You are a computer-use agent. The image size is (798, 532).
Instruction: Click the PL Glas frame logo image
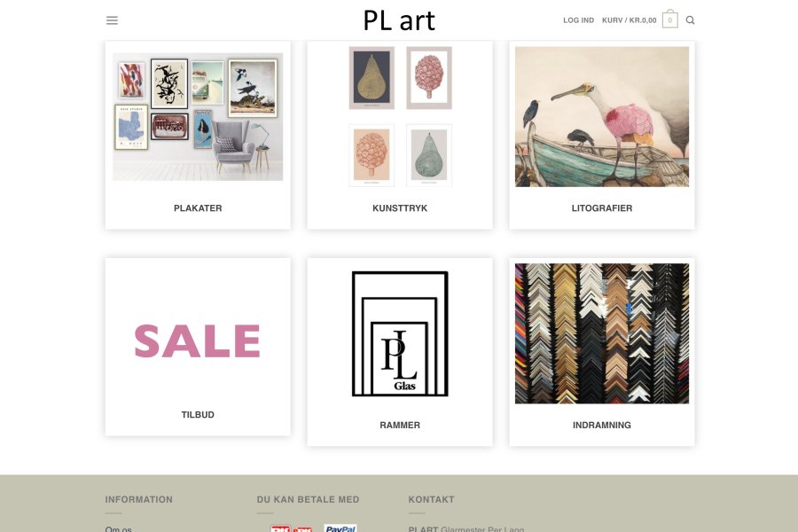400,333
